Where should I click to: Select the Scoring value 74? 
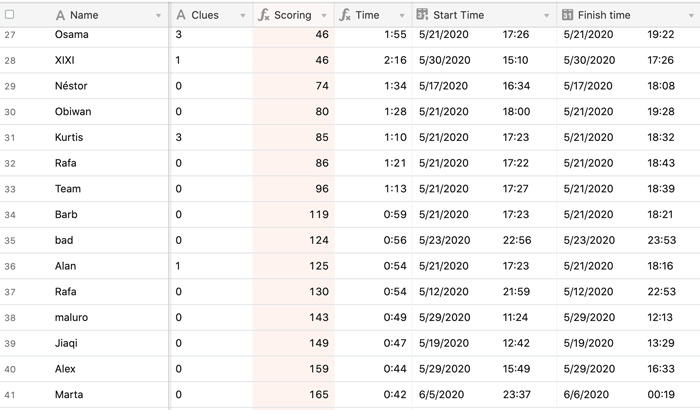(322, 86)
